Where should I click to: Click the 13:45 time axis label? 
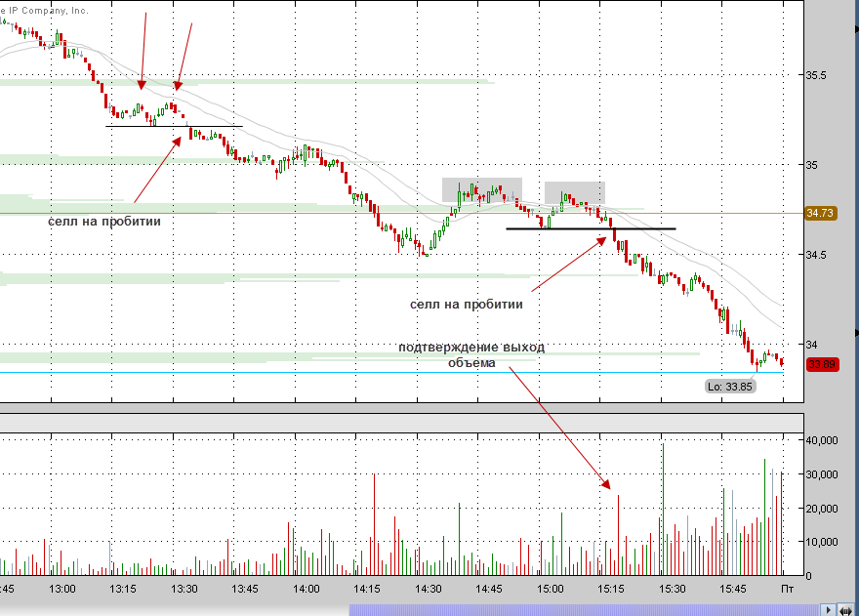click(245, 589)
